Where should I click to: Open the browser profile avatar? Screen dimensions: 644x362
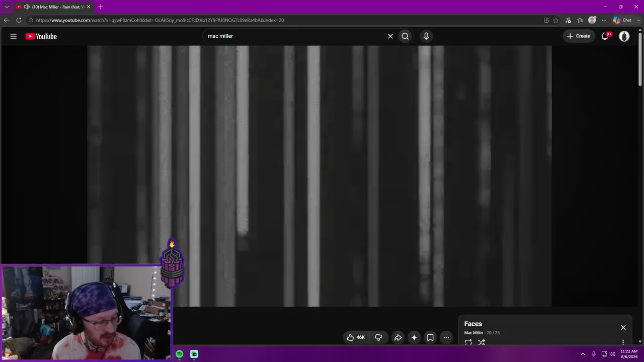coord(592,20)
